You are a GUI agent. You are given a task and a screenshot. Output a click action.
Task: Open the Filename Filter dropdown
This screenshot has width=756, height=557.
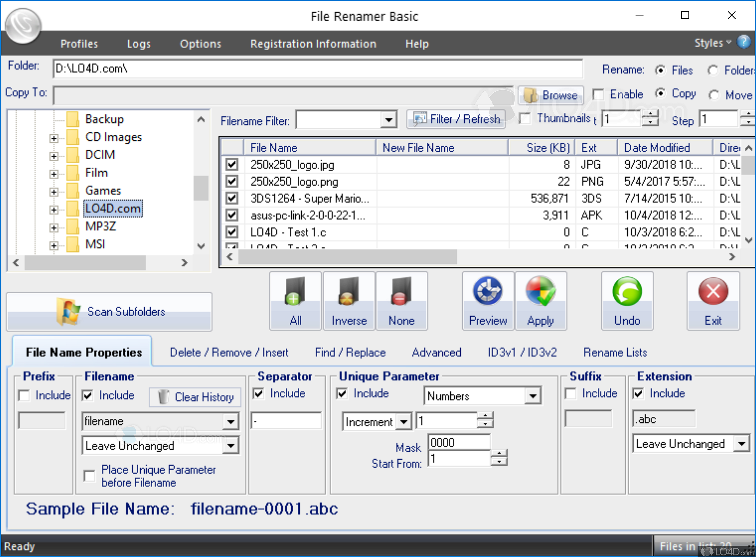point(388,120)
